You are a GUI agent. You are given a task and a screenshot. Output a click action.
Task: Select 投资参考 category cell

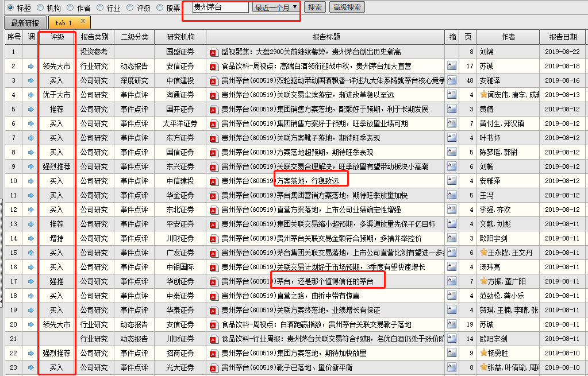[x=94, y=52]
